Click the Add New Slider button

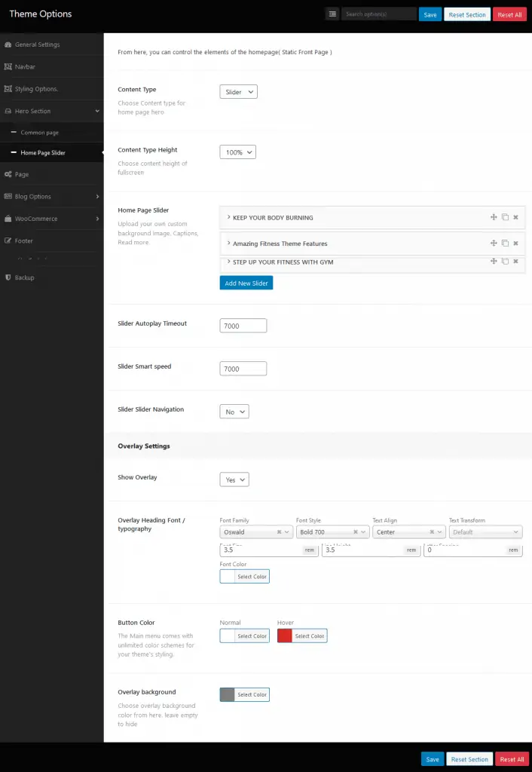(x=246, y=283)
